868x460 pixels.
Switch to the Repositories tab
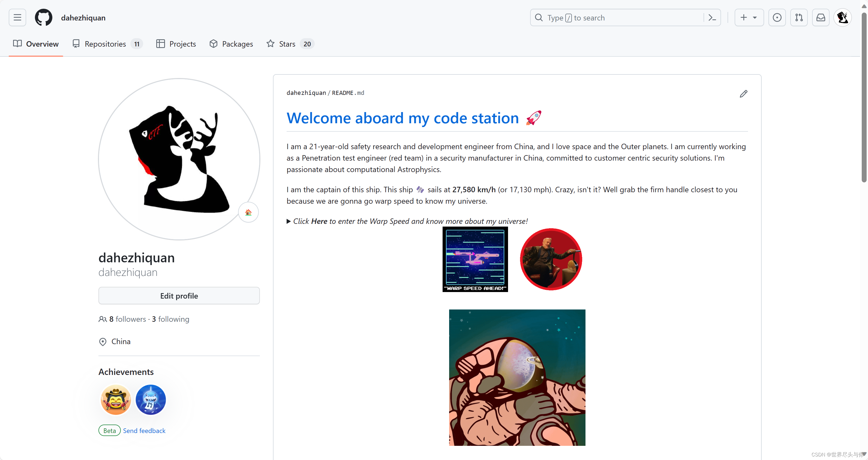pos(105,43)
